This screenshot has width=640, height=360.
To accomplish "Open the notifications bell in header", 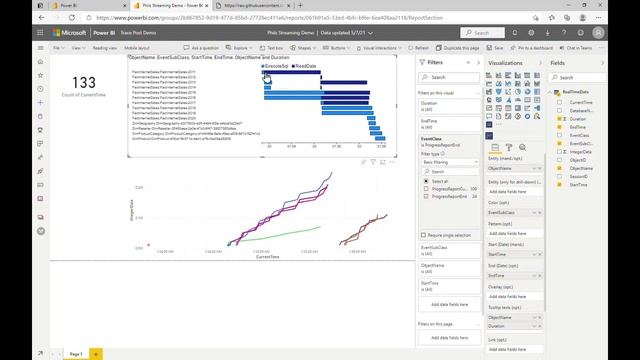I will 515,33.
